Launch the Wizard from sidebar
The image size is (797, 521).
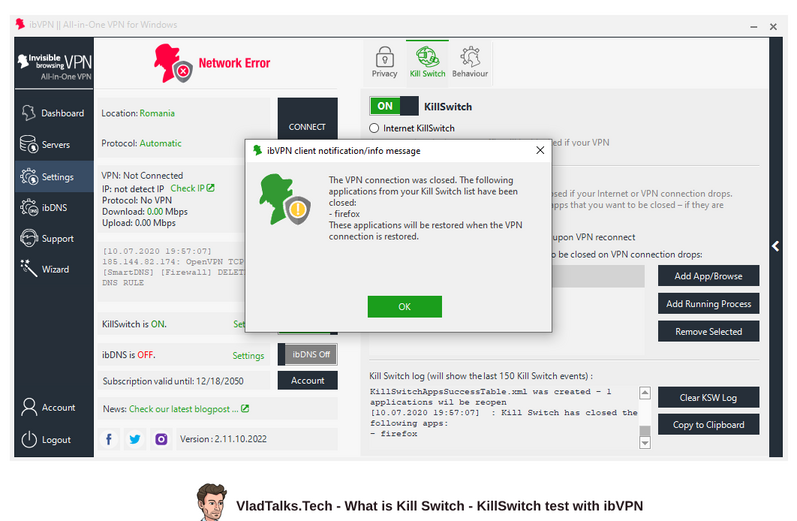[53, 269]
